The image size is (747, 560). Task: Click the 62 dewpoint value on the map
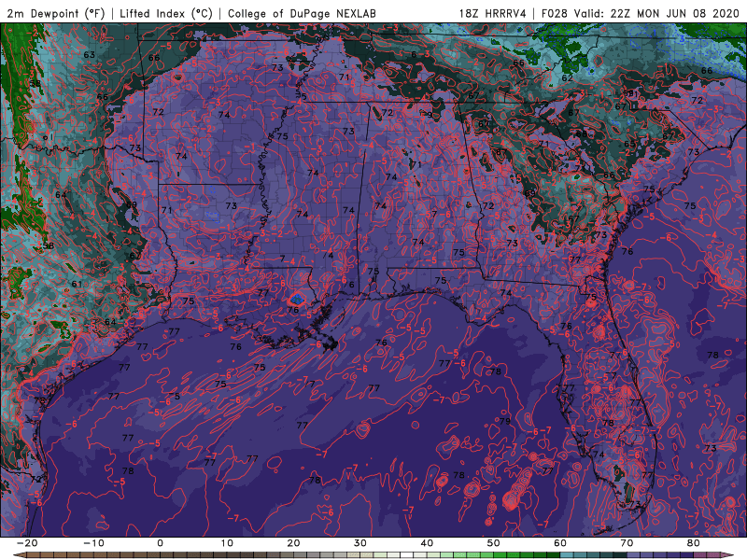(567, 77)
